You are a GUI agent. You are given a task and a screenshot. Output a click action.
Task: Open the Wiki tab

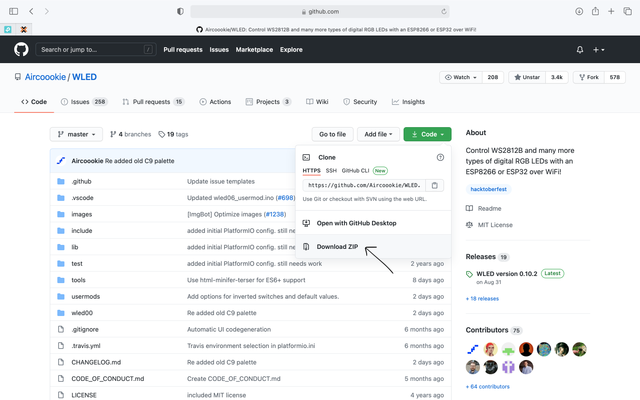pyautogui.click(x=317, y=102)
